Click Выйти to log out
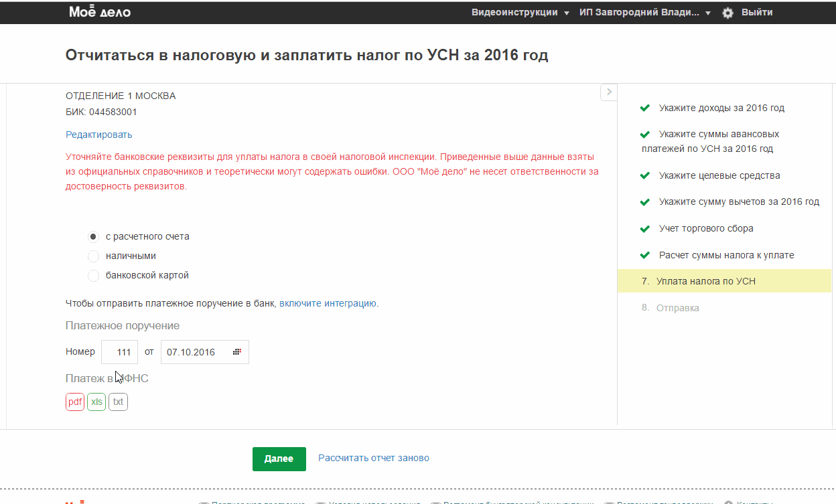The image size is (836, 504). click(x=757, y=13)
